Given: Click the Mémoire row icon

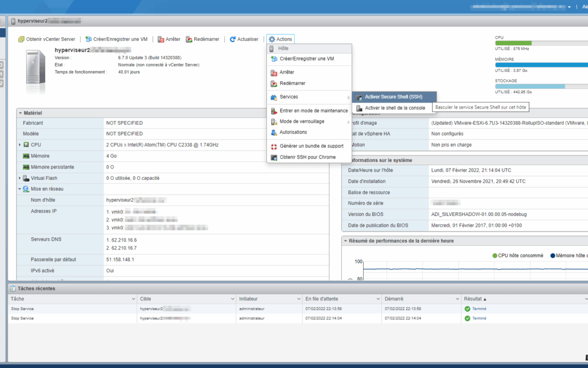Looking at the screenshot, I should pos(26,156).
